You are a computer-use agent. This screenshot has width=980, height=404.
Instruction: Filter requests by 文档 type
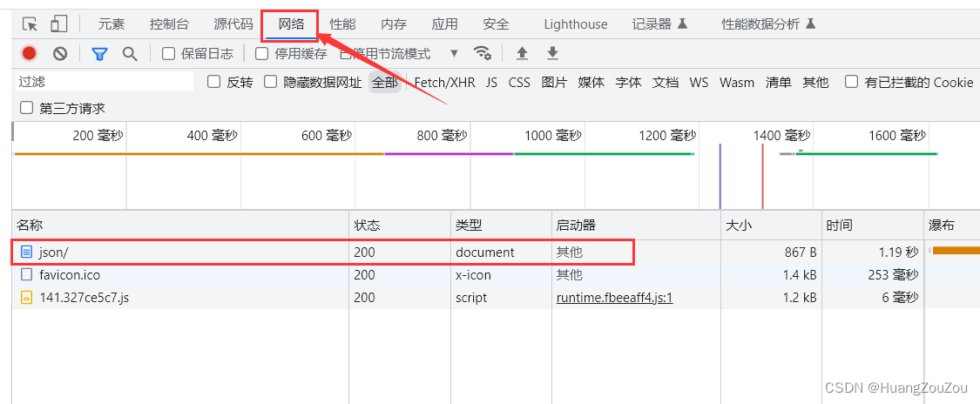coord(666,83)
